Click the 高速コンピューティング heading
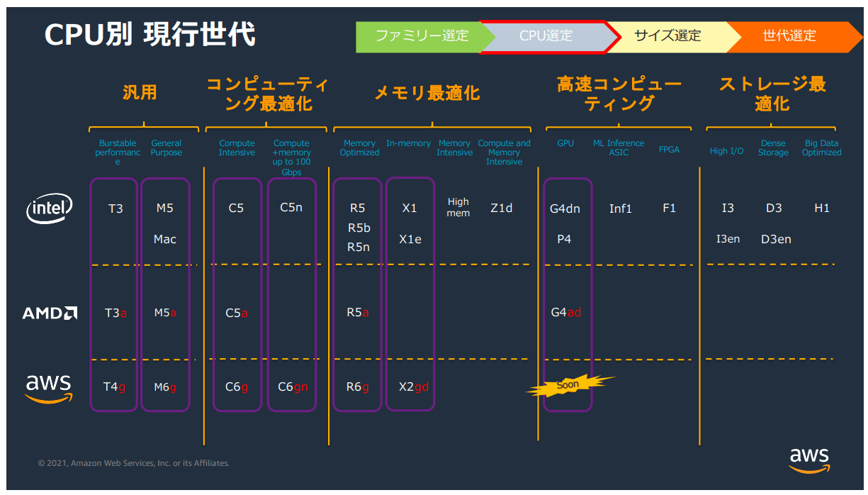868x495 pixels. click(x=619, y=94)
